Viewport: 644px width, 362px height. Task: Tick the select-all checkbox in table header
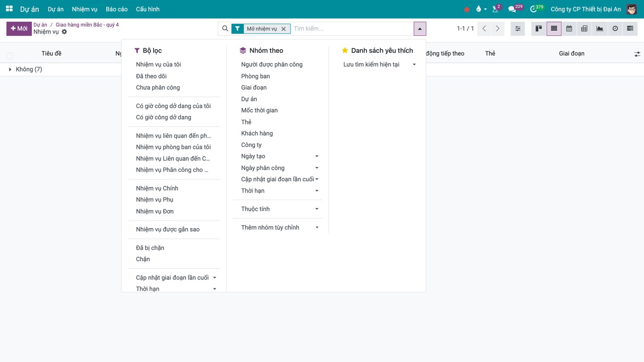click(10, 56)
